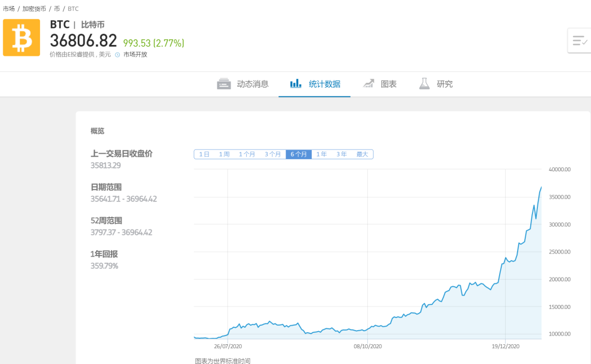
Task: Click the bar chart icon on 统计数据 tab
Action: click(296, 84)
